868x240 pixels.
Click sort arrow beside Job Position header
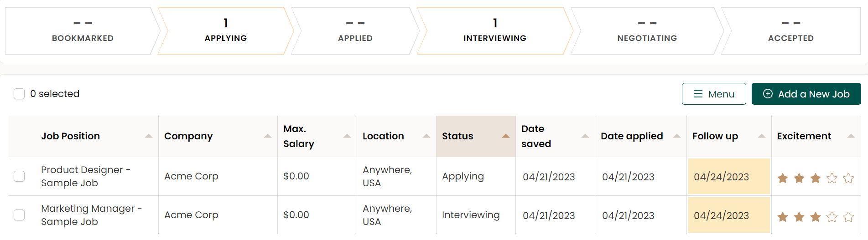pos(148,136)
